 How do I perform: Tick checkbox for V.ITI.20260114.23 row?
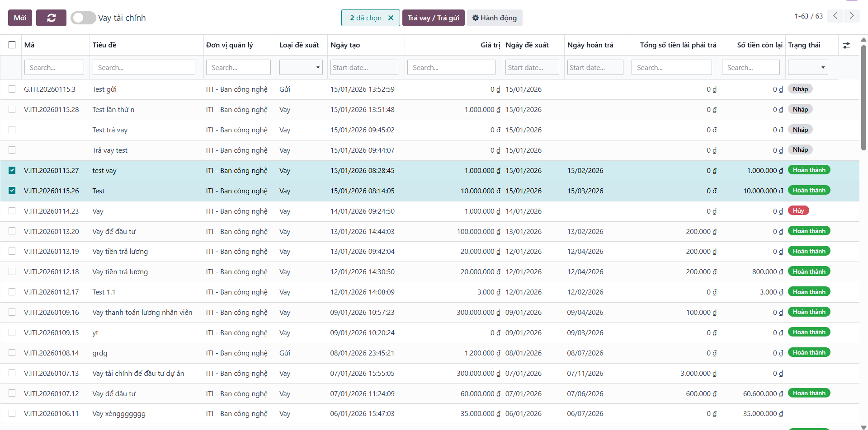[x=12, y=211]
